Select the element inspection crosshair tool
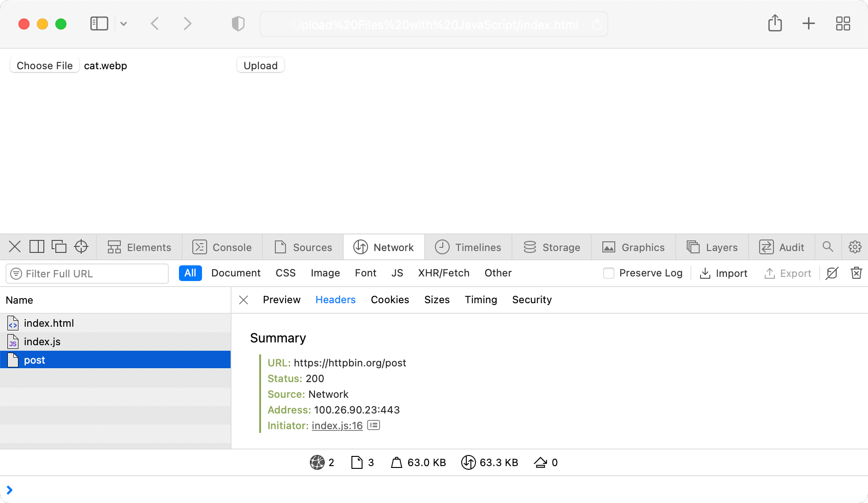This screenshot has height=503, width=868. pyautogui.click(x=81, y=247)
